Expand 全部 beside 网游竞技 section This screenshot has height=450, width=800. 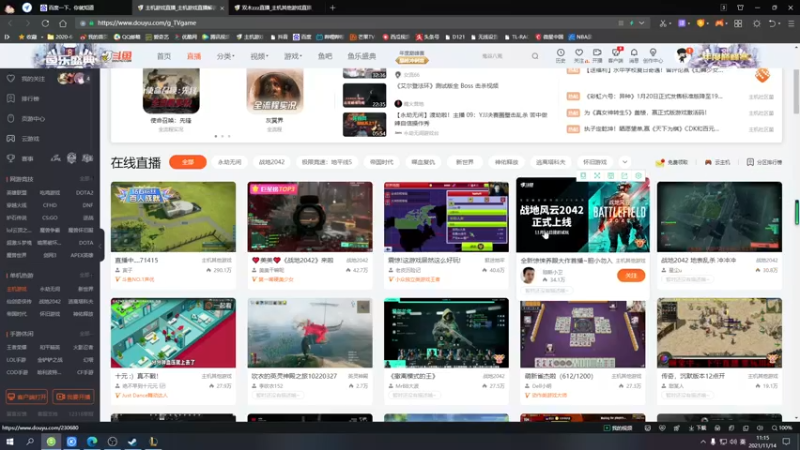pyautogui.click(x=86, y=179)
